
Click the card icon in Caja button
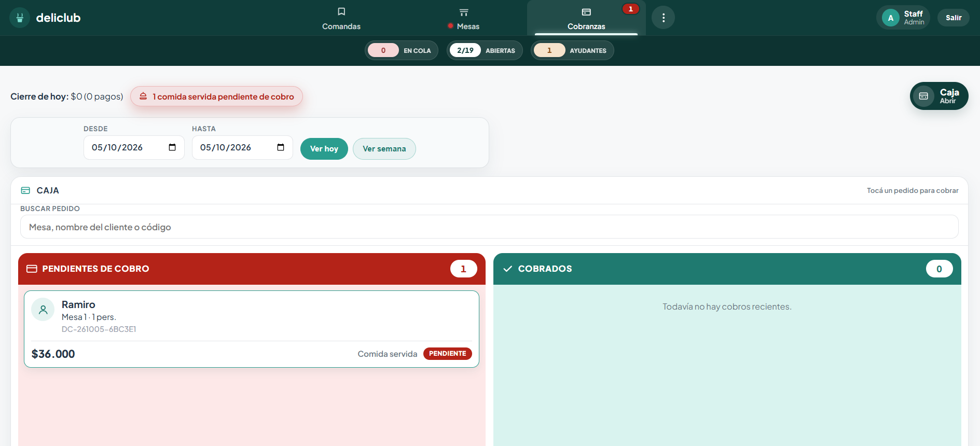[923, 96]
